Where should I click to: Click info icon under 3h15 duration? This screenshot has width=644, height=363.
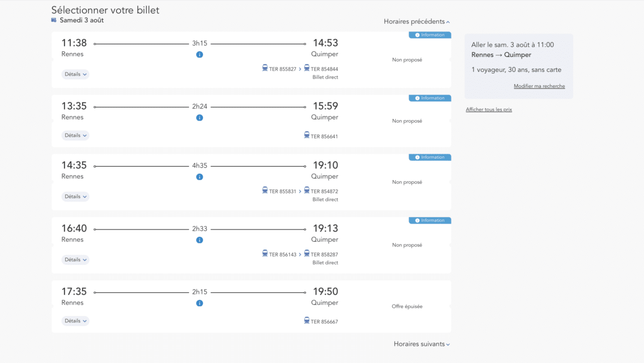pyautogui.click(x=200, y=55)
